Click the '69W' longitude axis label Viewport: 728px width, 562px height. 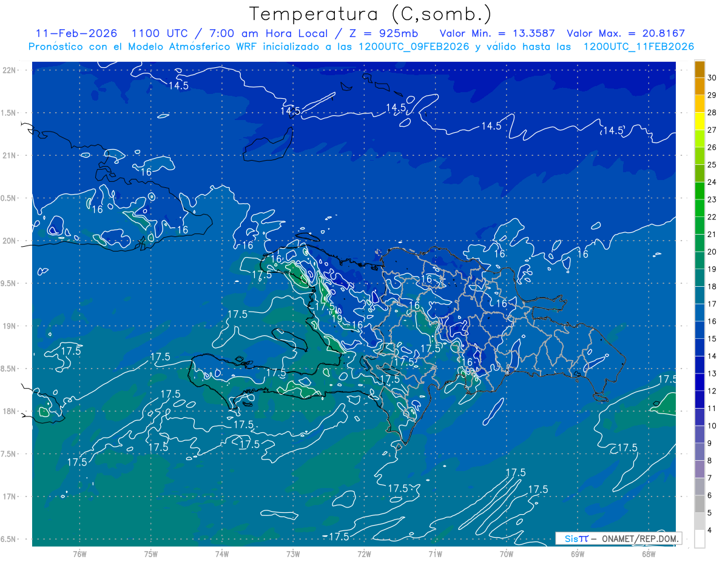coord(577,554)
